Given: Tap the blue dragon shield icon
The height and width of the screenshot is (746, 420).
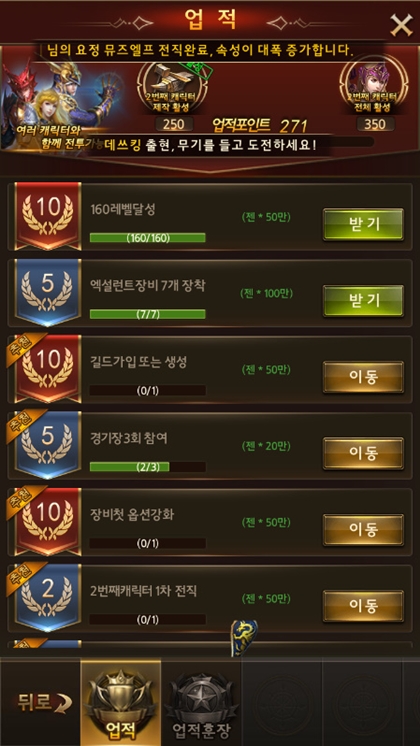Looking at the screenshot, I should click(x=244, y=638).
